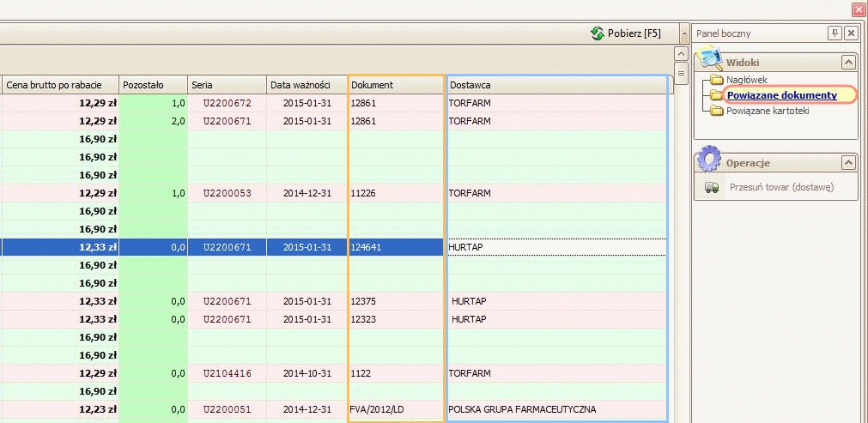Click the Nagłówek folder icon

[x=716, y=80]
